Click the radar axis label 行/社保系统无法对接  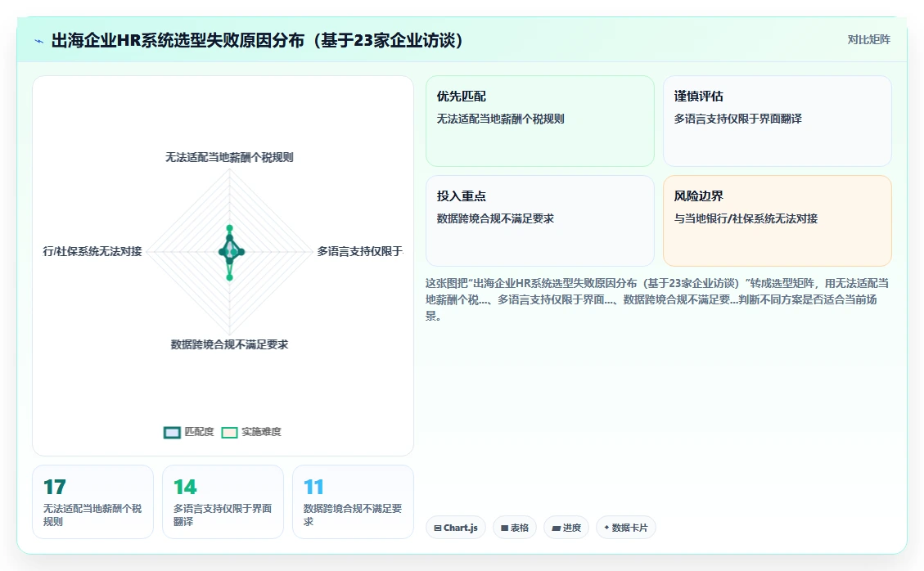[x=92, y=252]
